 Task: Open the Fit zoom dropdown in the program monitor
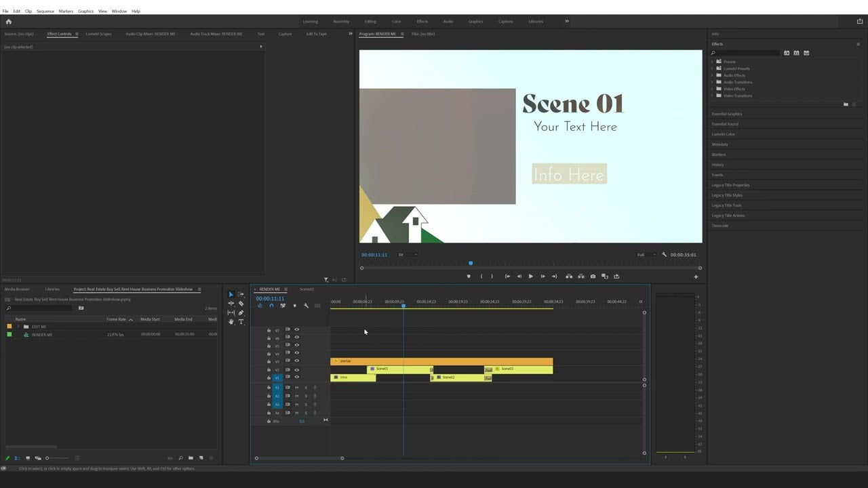[407, 254]
